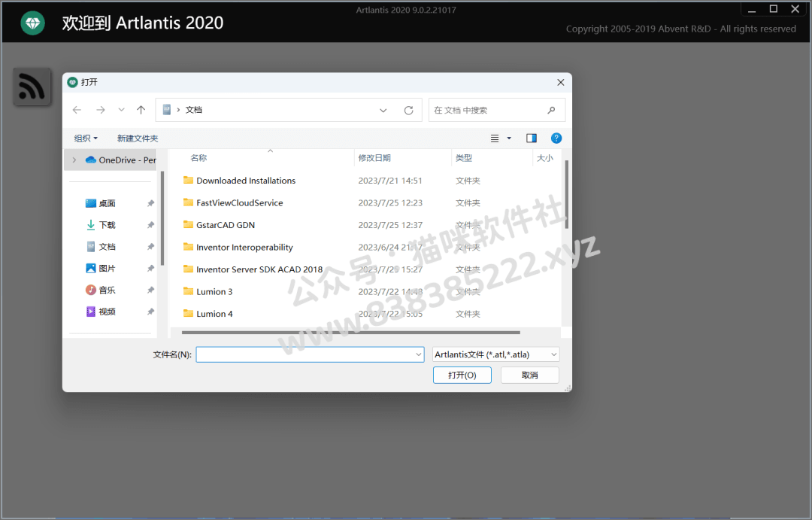The height and width of the screenshot is (520, 812).
Task: Click the pin icon beside 音乐
Action: tap(150, 290)
